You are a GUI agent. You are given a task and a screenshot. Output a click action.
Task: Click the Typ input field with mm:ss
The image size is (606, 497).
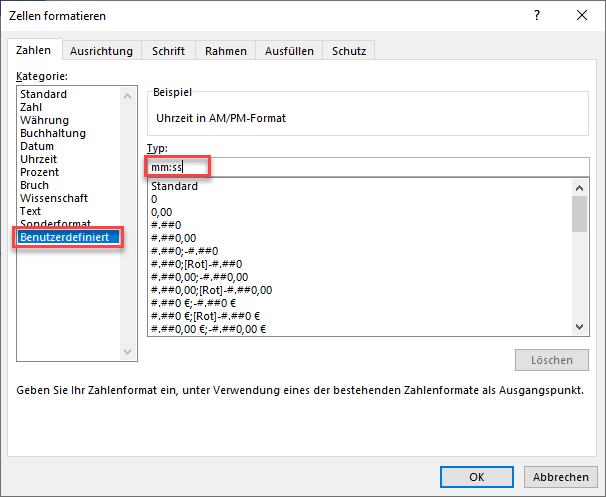368,167
